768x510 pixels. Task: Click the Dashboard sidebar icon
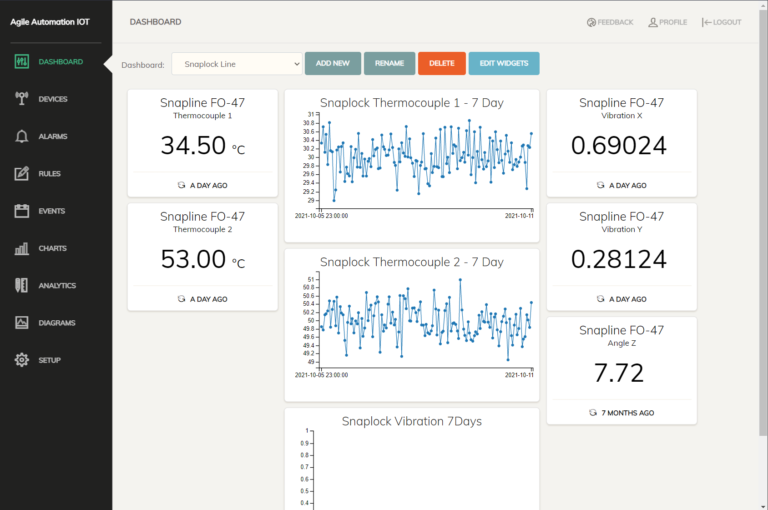tap(22, 62)
